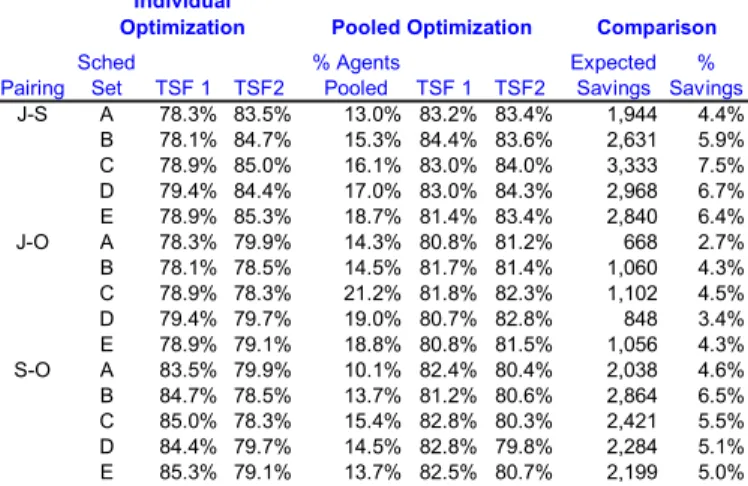Click the expected savings value 2,864

click(x=632, y=396)
